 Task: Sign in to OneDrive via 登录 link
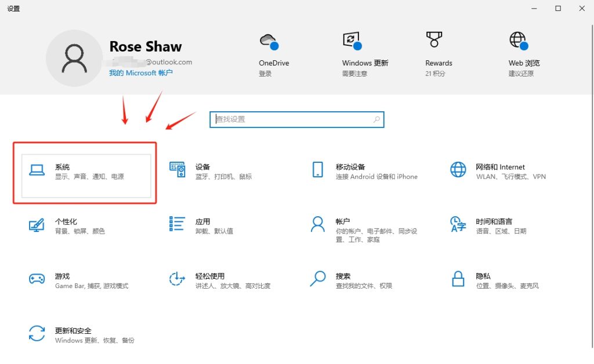[x=266, y=74]
